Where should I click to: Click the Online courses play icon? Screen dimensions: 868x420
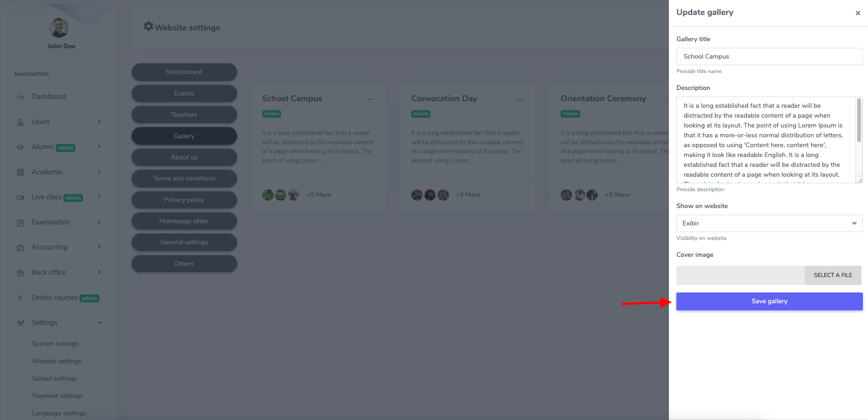(21, 298)
